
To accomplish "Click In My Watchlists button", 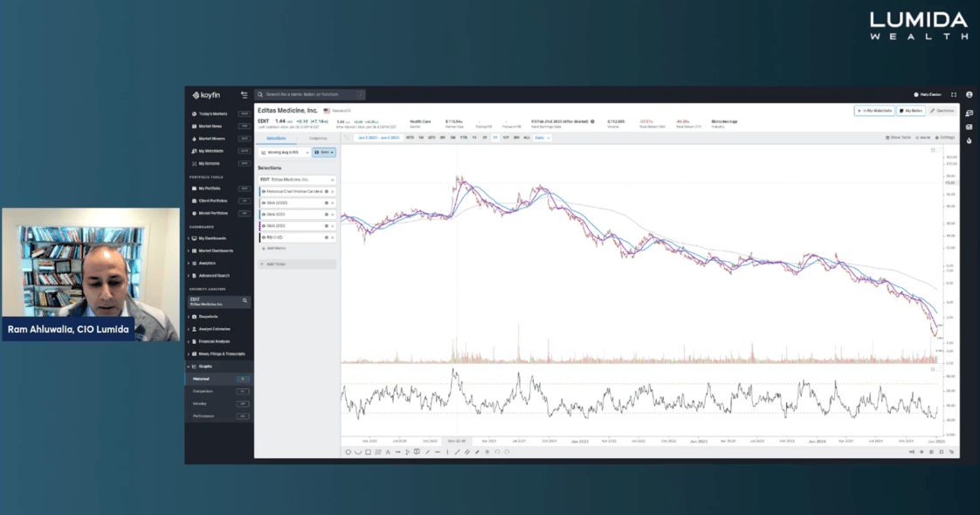I will [874, 111].
